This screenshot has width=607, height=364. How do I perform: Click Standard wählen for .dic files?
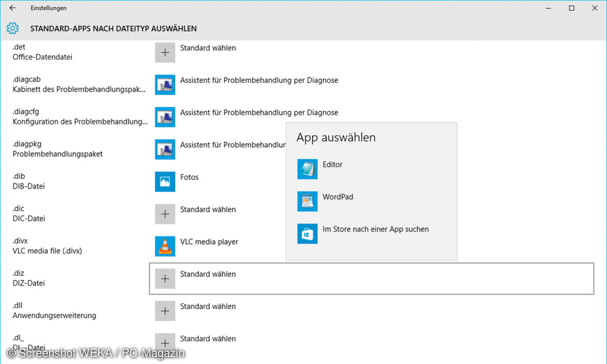click(x=208, y=209)
